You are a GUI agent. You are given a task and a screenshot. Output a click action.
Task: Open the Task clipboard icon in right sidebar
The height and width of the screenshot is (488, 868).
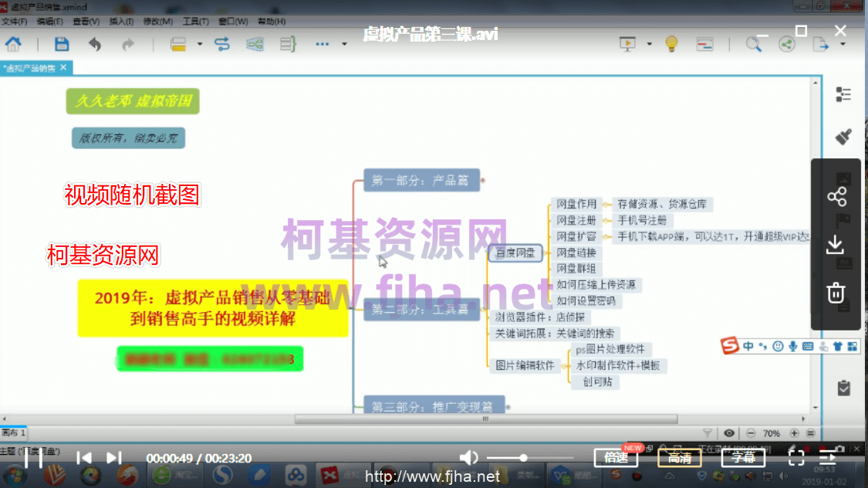click(843, 388)
